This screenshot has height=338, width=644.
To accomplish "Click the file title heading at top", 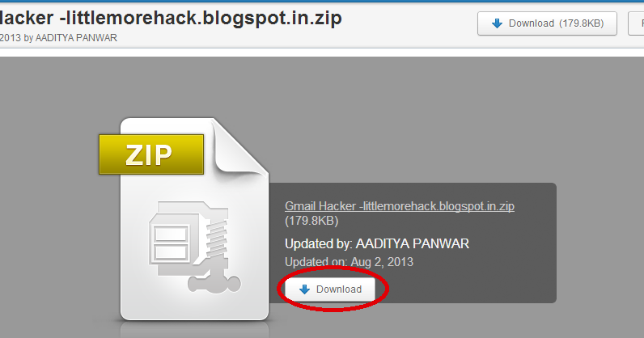I will tap(171, 18).
